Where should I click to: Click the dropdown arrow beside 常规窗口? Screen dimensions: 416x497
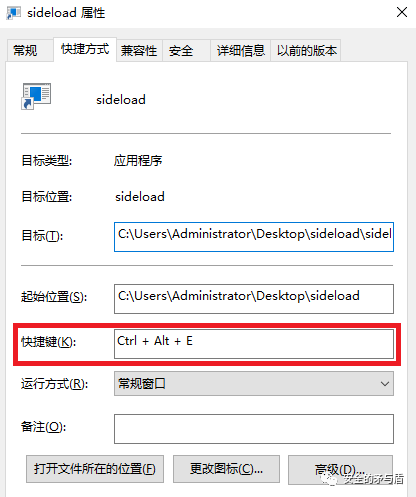384,384
